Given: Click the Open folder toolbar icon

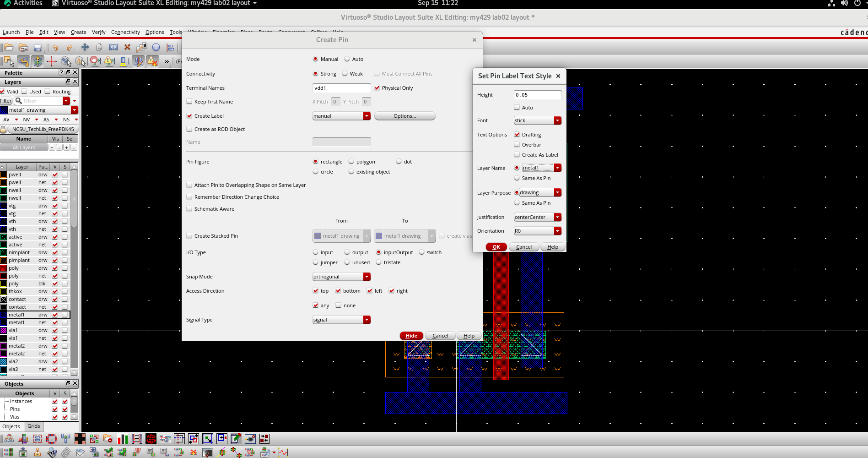Looking at the screenshot, I should click(8, 47).
